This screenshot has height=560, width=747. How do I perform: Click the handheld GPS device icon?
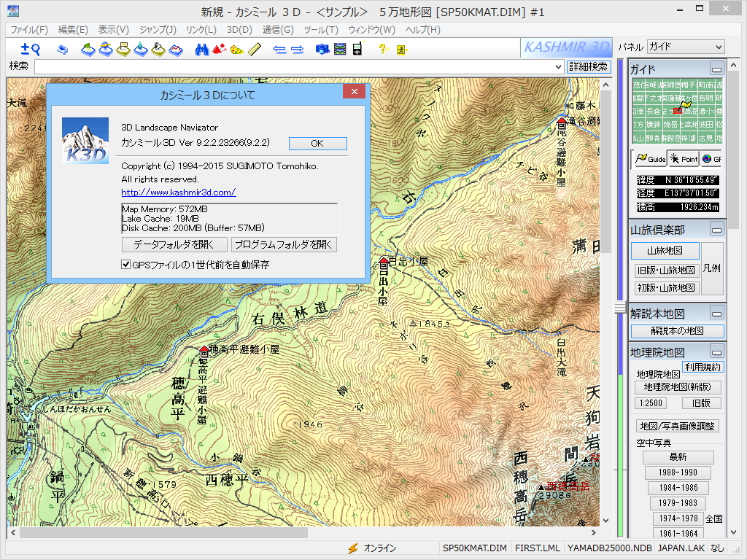click(357, 49)
